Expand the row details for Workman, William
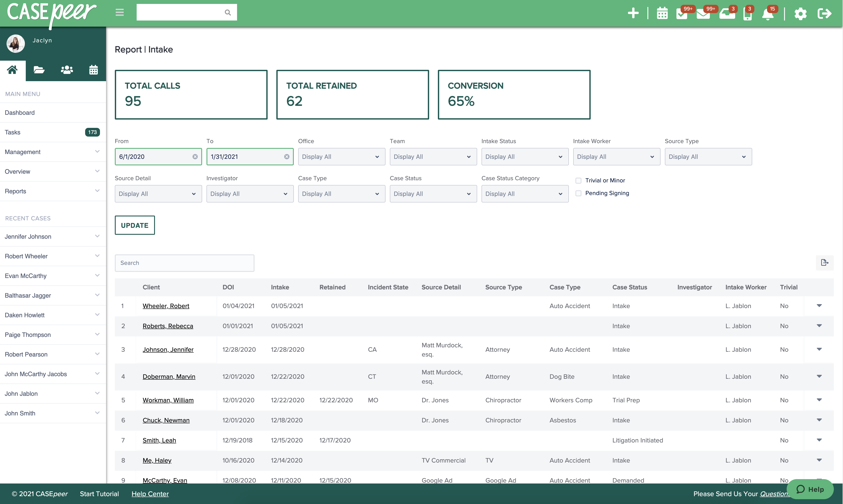 coord(820,400)
